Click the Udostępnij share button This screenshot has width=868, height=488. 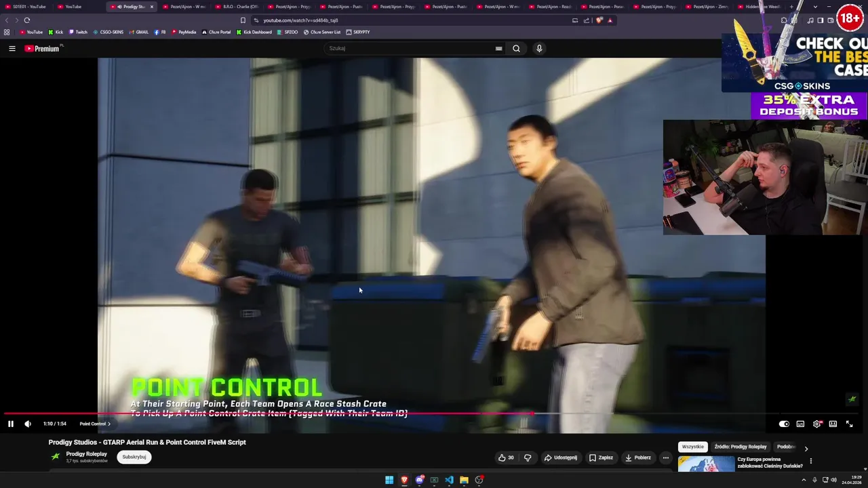coord(561,457)
